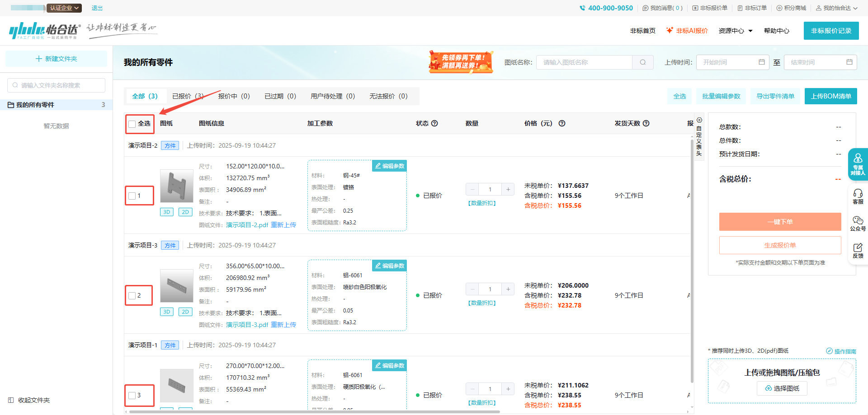868x415 pixels.
Task: Click the search magnifier icon for 图纸名称
Action: (x=642, y=62)
